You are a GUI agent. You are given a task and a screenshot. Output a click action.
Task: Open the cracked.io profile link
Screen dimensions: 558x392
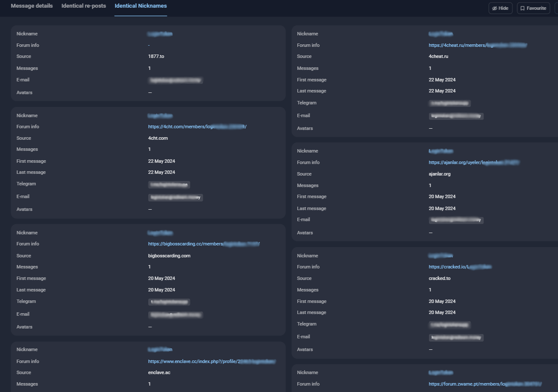pyautogui.click(x=460, y=267)
